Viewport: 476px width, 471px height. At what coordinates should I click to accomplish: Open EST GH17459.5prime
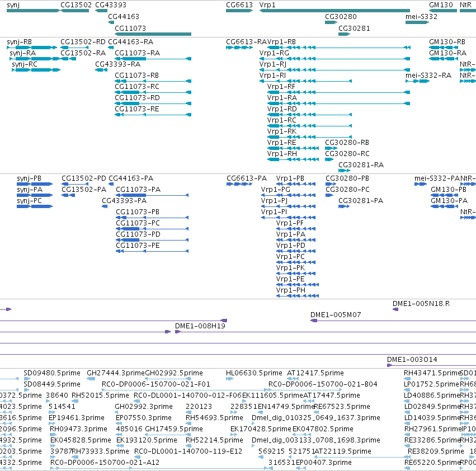[x=173, y=430]
